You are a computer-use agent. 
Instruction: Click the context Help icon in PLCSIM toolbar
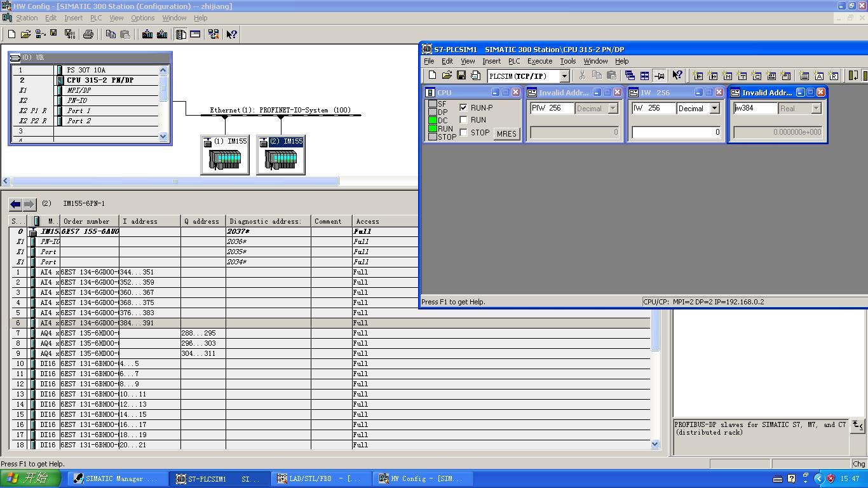coord(677,76)
